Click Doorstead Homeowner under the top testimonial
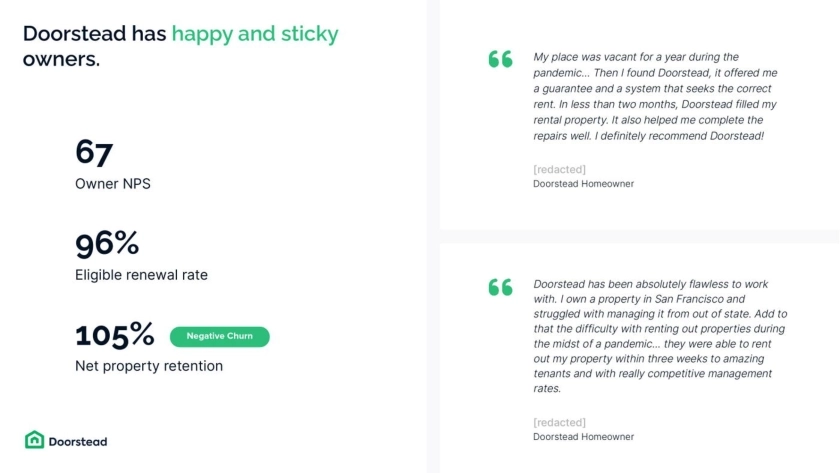This screenshot has height=473, width=840. 583,184
